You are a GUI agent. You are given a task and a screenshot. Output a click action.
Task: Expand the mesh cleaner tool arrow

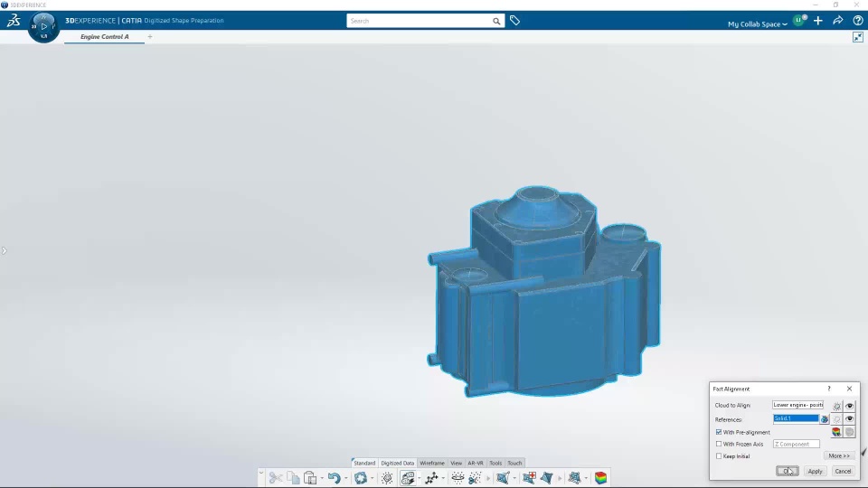586,478
